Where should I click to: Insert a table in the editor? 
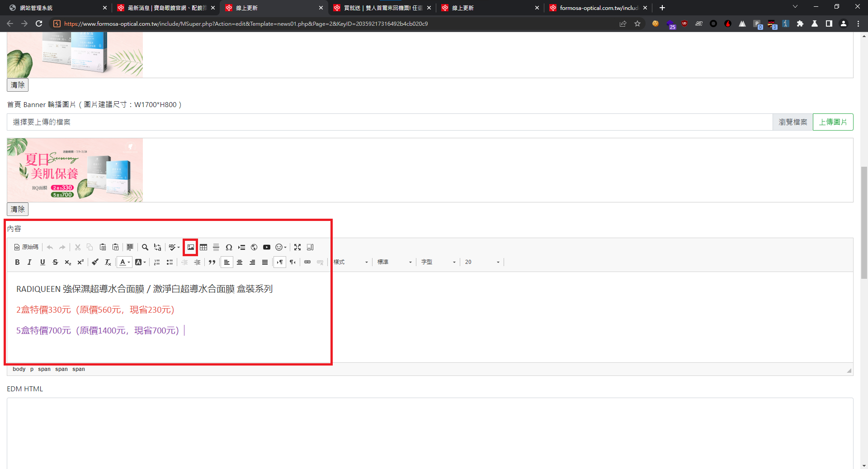point(203,247)
